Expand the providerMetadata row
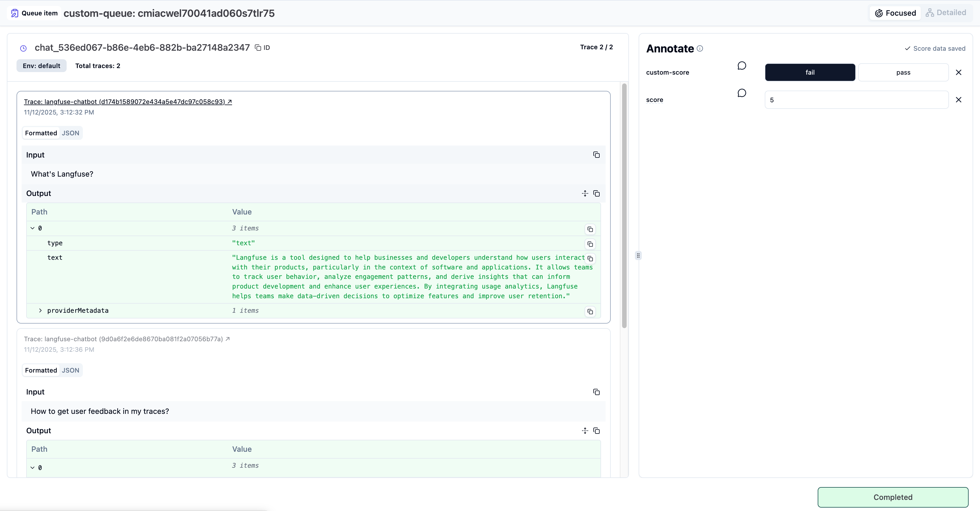Screen dimensions: 980x511 [x=40, y=311]
